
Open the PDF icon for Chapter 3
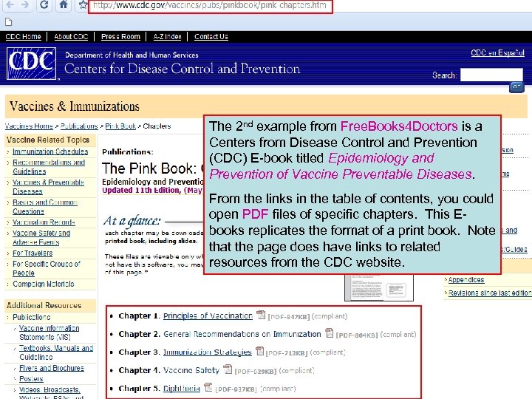pyautogui.click(x=259, y=351)
